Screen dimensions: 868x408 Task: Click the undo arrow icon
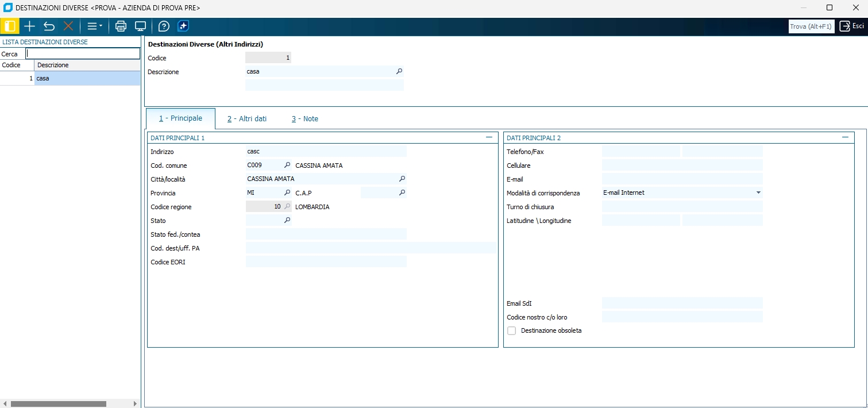click(x=49, y=26)
